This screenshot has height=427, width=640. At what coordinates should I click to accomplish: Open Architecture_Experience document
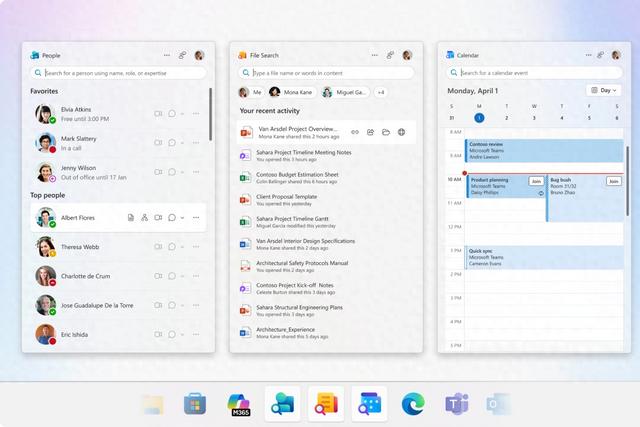coord(326,333)
